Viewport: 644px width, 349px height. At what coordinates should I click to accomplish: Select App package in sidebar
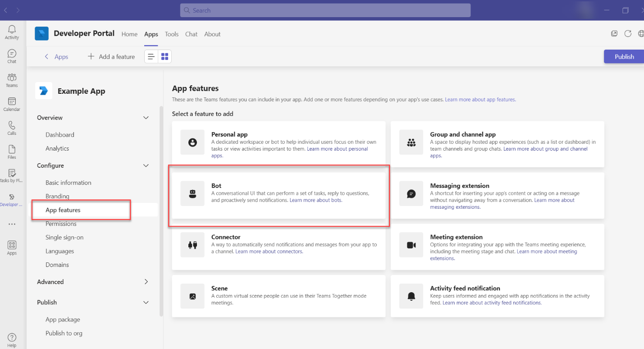click(63, 320)
